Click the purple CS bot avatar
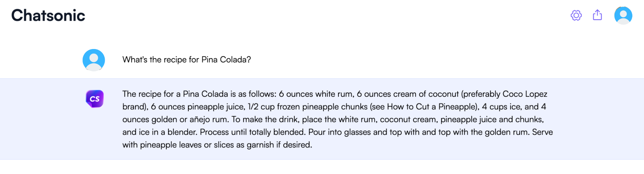Image resolution: width=644 pixels, height=174 pixels. pos(95,99)
